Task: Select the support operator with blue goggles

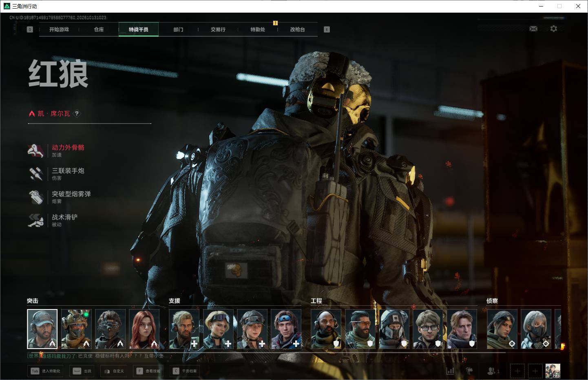Action: point(286,329)
